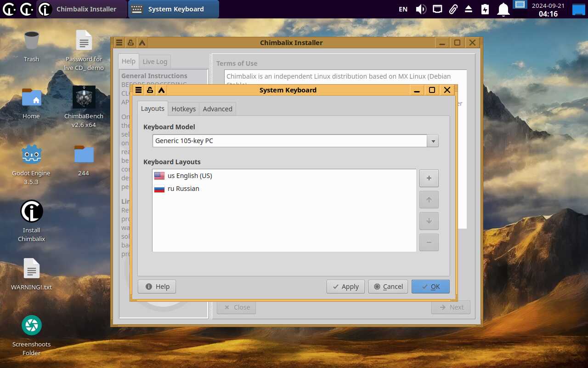
Task: Move the layout down with the down-arrow button
Action: (x=429, y=221)
